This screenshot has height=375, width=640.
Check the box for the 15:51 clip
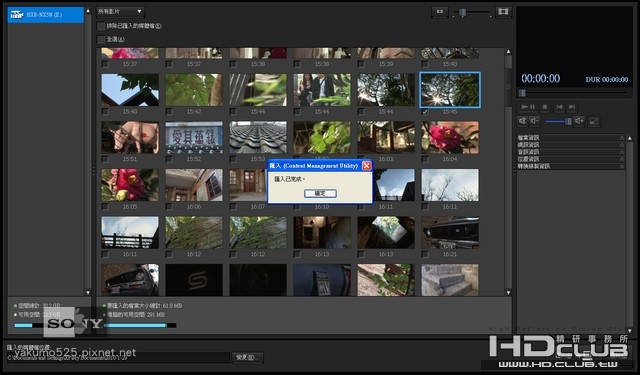(x=105, y=159)
